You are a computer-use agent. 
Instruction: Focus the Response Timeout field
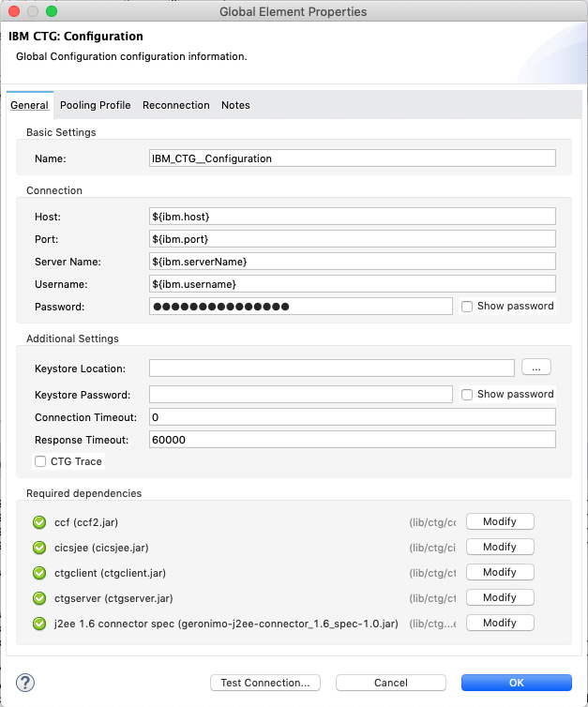coord(352,440)
